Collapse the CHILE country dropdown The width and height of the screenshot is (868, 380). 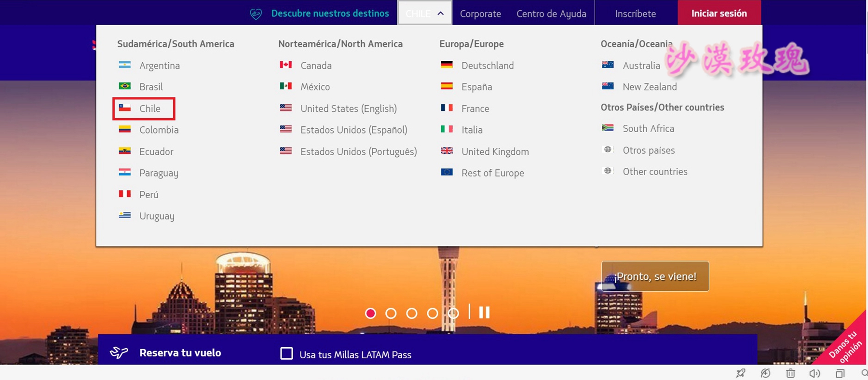(x=424, y=13)
